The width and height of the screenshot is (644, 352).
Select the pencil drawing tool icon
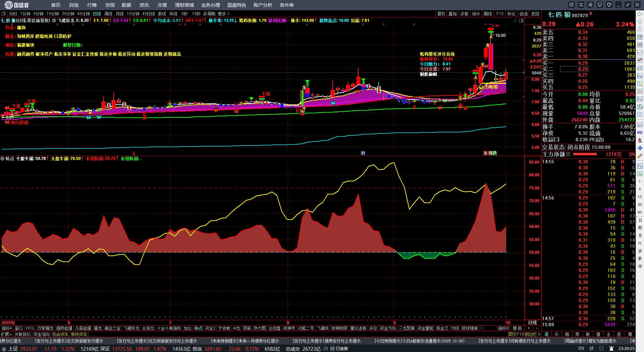(640, 156)
